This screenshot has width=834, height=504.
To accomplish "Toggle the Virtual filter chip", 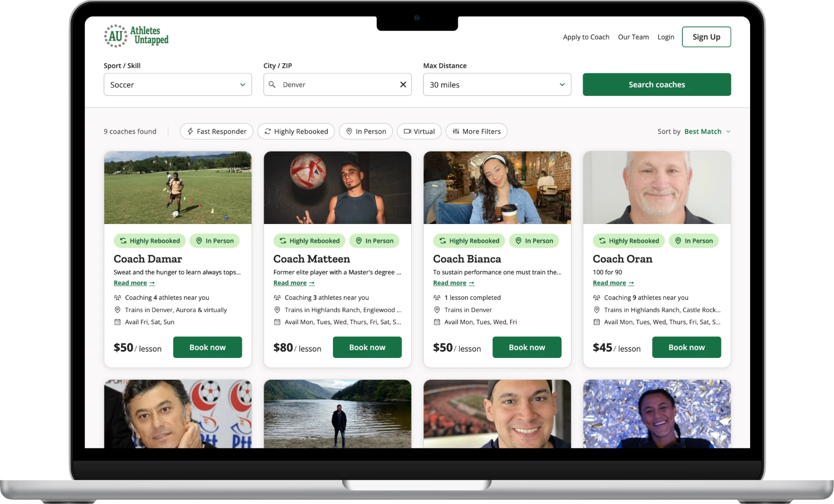I will 419,131.
